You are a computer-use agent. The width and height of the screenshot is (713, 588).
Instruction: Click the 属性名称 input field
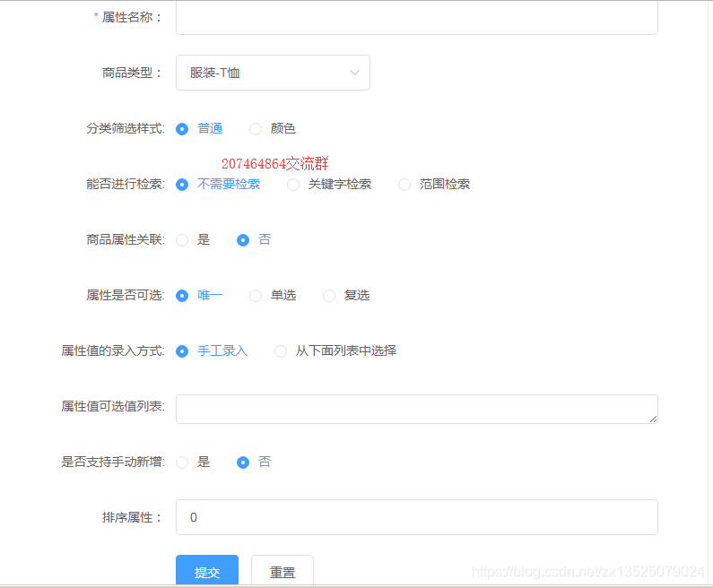point(416,18)
